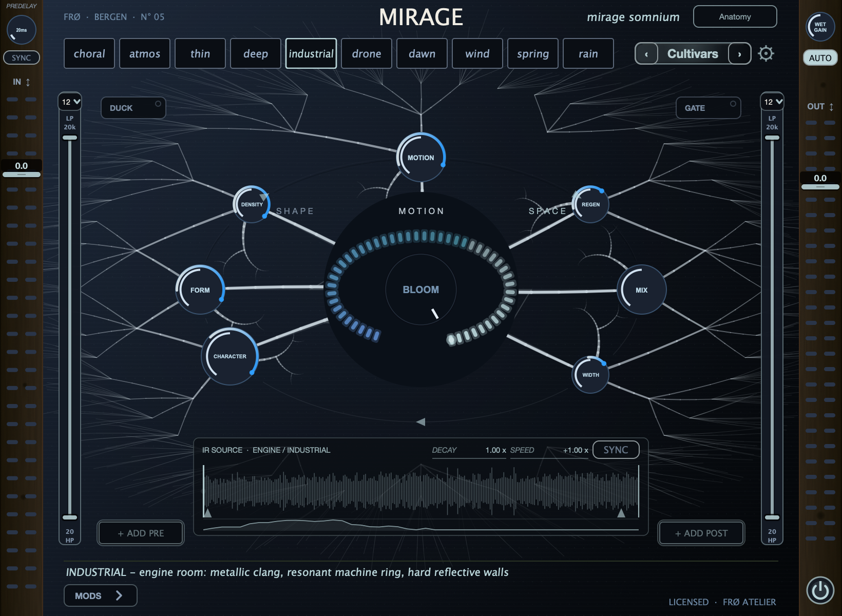The width and height of the screenshot is (842, 616).
Task: Open the right filter slope 12 dropdown
Action: [x=772, y=102]
